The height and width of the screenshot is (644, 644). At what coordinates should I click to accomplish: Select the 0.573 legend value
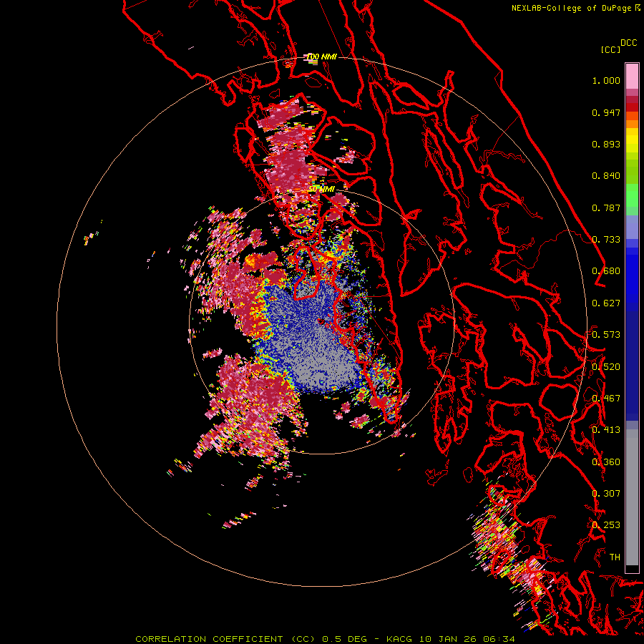(606, 335)
